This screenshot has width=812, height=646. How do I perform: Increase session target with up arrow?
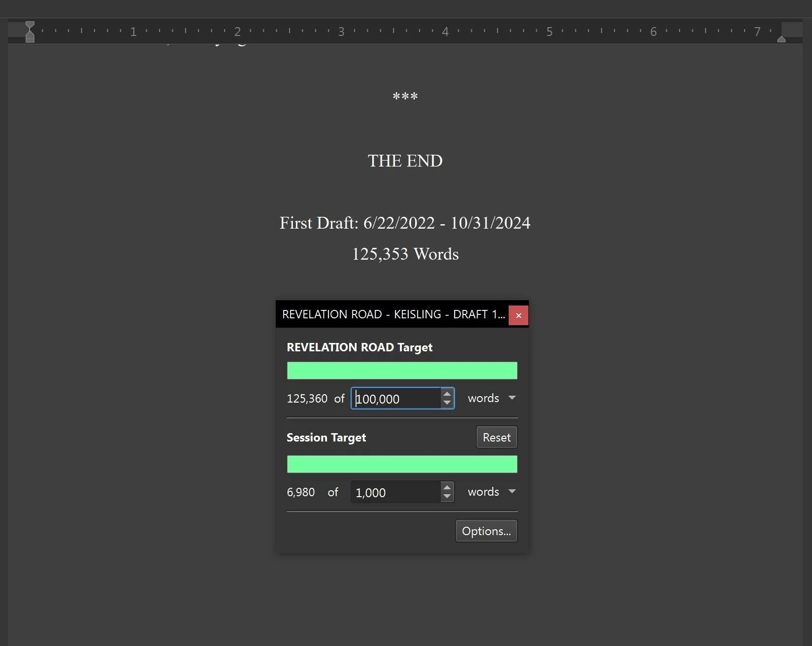447,487
